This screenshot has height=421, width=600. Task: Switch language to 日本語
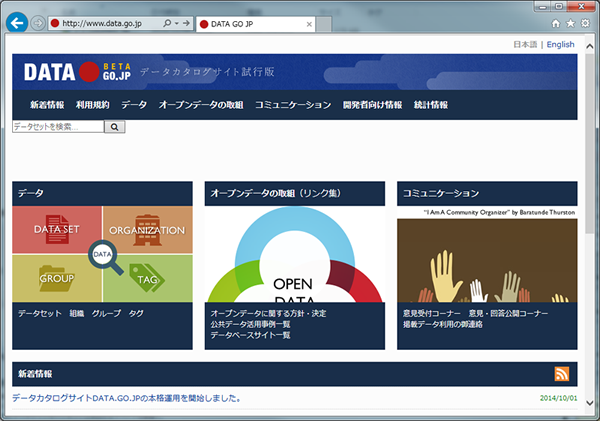click(525, 44)
